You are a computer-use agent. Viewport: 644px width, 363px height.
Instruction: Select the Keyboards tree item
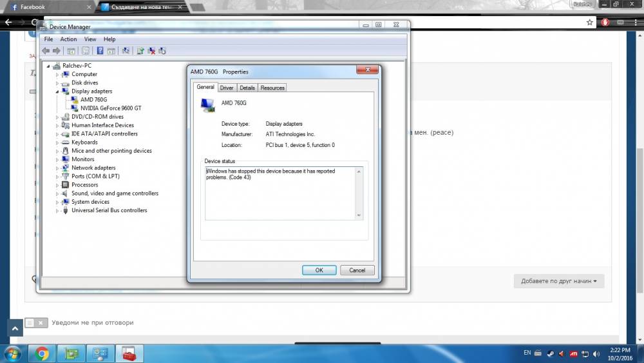click(x=84, y=142)
